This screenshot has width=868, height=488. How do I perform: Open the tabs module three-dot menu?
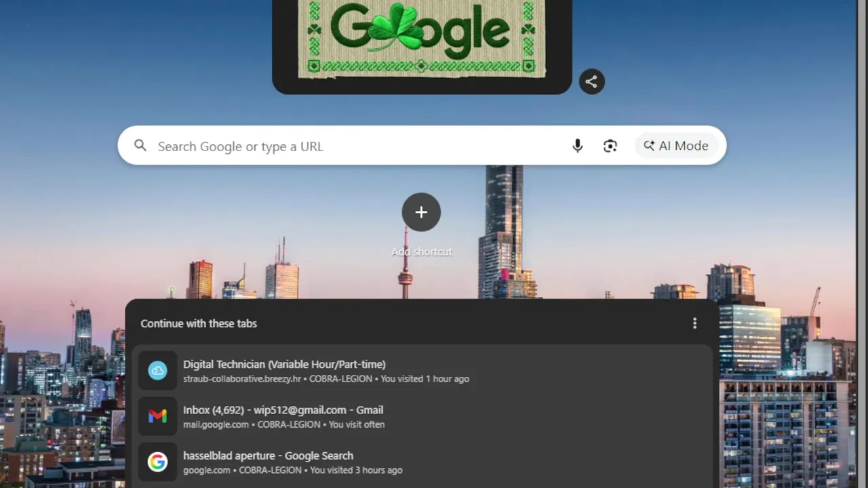[694, 323]
